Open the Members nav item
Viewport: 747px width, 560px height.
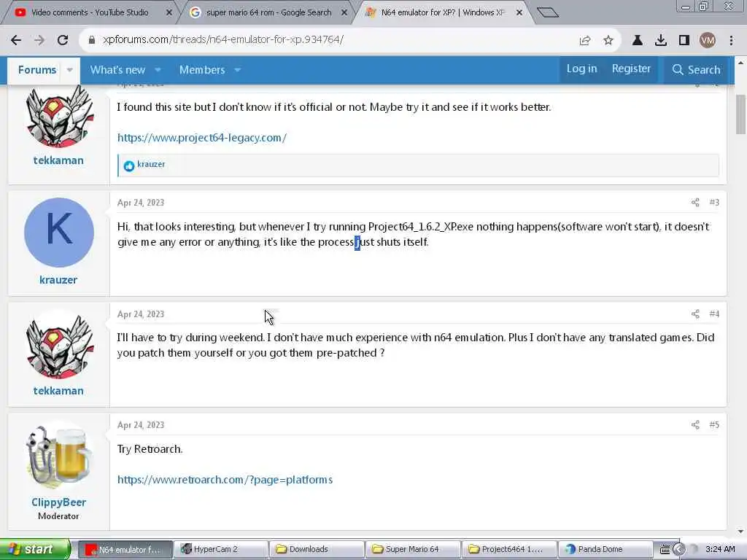[x=202, y=70]
